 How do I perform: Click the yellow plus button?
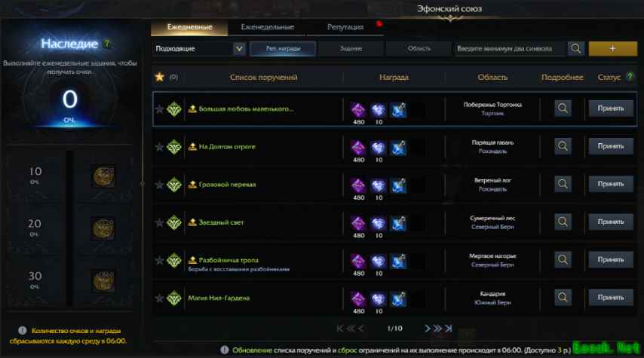coord(612,48)
